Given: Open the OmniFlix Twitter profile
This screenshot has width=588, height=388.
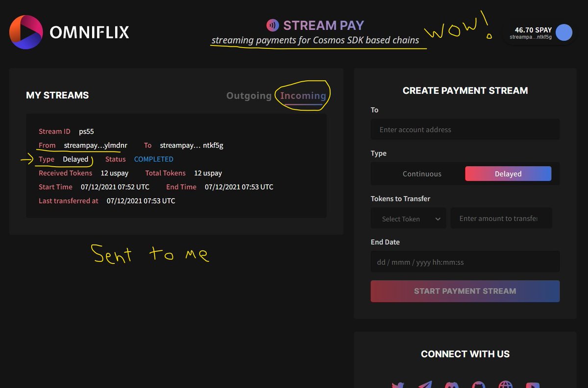Looking at the screenshot, I should (x=398, y=385).
